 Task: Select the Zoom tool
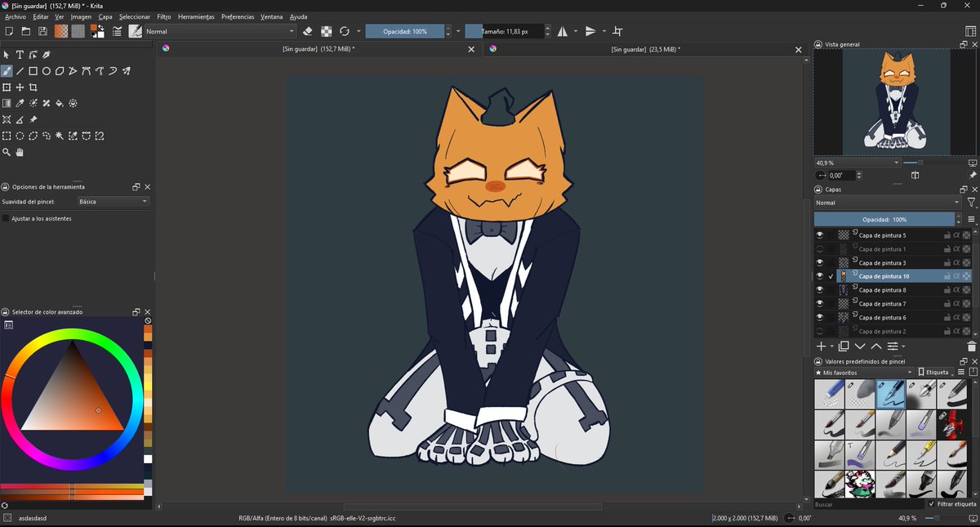7,152
